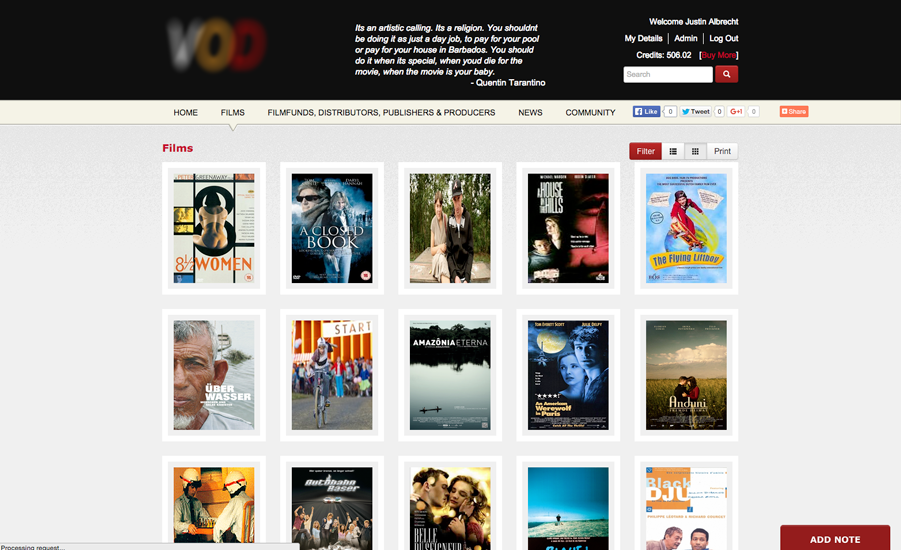Viewport: 901px width, 550px height.
Task: Click the Google +1 button
Action: pyautogui.click(x=736, y=111)
